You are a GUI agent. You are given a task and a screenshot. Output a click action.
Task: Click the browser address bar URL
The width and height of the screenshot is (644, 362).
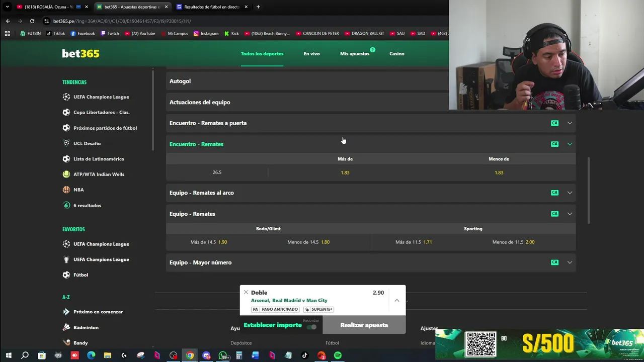click(x=122, y=21)
